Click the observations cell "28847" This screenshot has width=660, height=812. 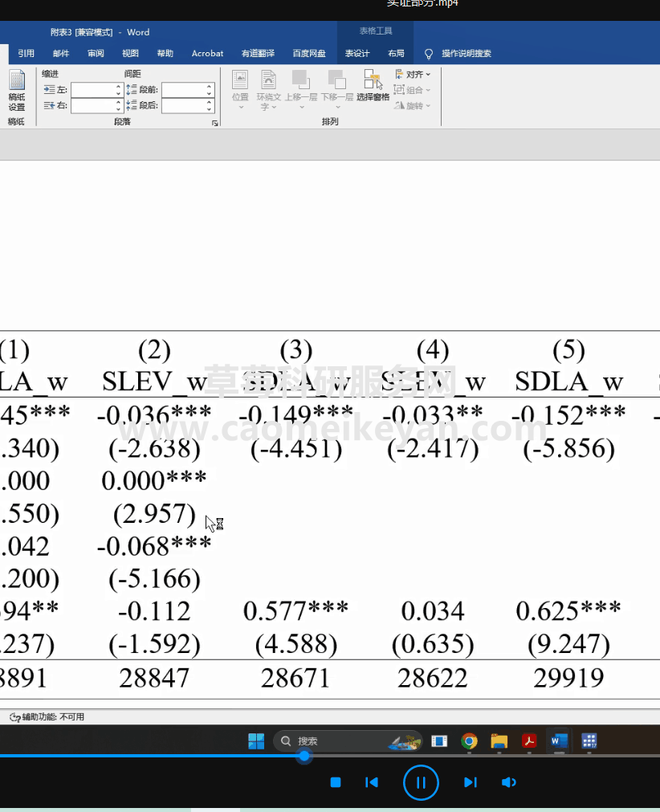(x=154, y=678)
